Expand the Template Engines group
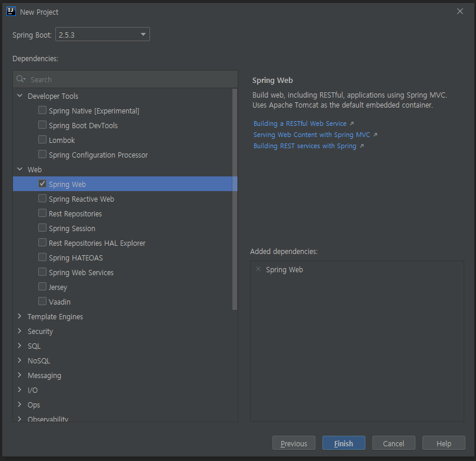This screenshot has height=461, width=476. [20, 316]
